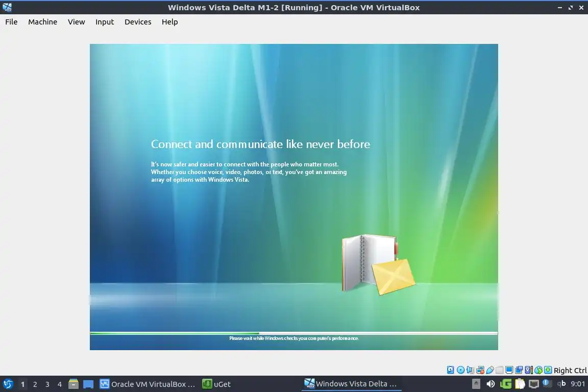Click the green uGet tray icon

505,384
